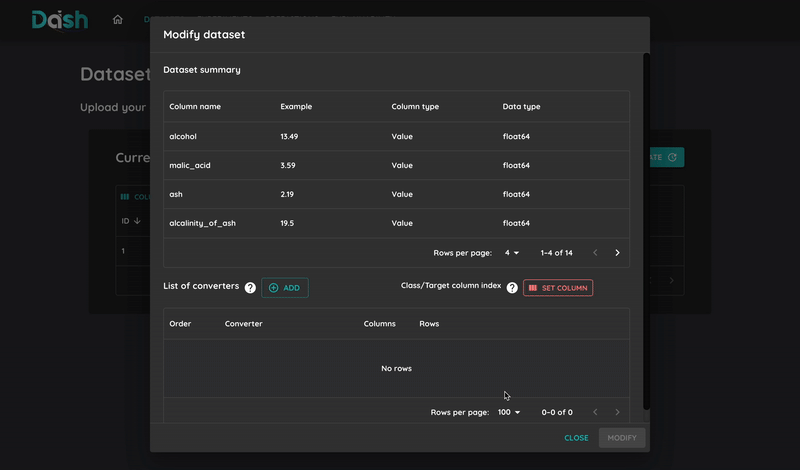The width and height of the screenshot is (800, 470).
Task: Click the Dash logo
Action: point(60,20)
